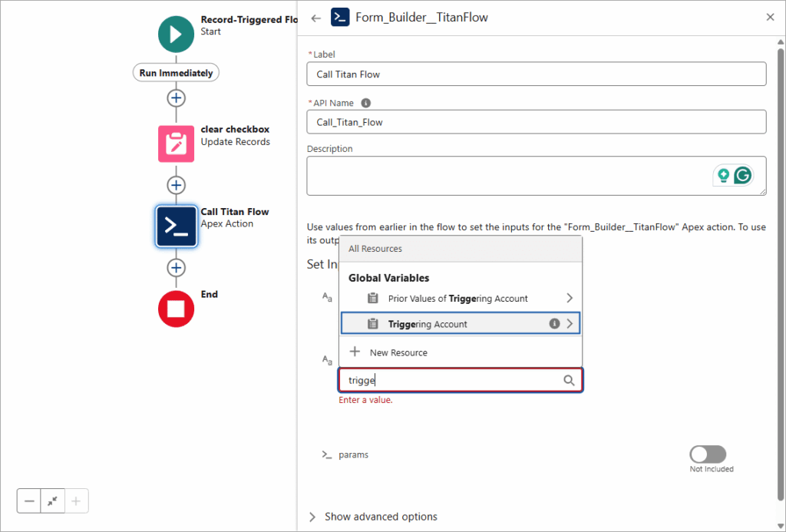This screenshot has height=532, width=786.
Task: View the API Name info tooltip
Action: point(365,102)
